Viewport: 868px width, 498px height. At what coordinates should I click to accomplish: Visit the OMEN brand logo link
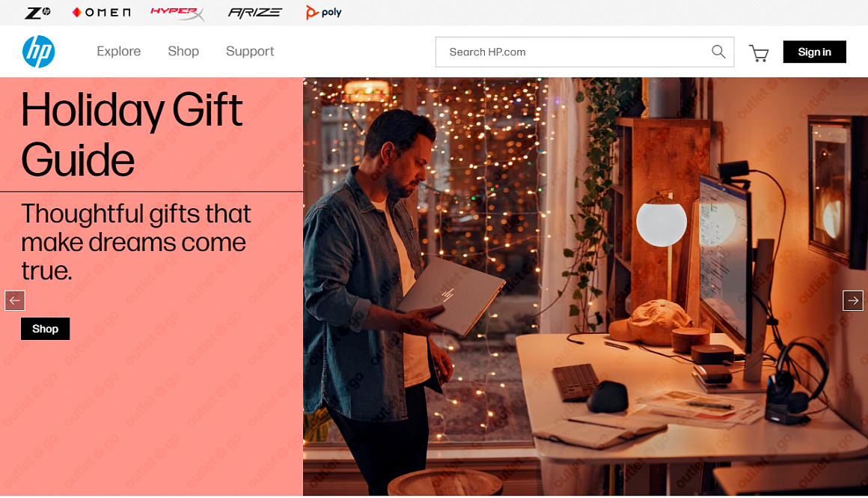pyautogui.click(x=101, y=12)
